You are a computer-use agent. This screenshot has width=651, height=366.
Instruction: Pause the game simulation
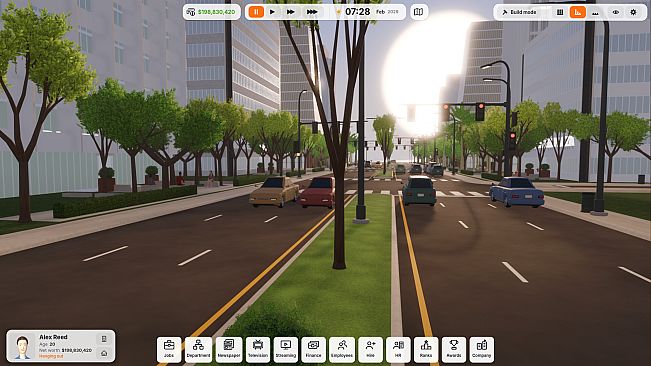[256, 12]
